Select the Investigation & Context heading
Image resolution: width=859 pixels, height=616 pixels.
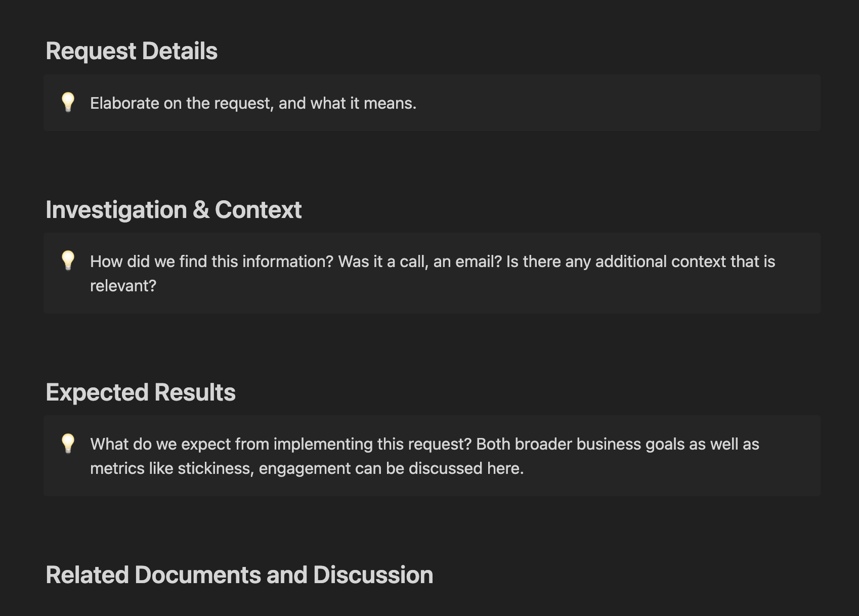tap(174, 210)
